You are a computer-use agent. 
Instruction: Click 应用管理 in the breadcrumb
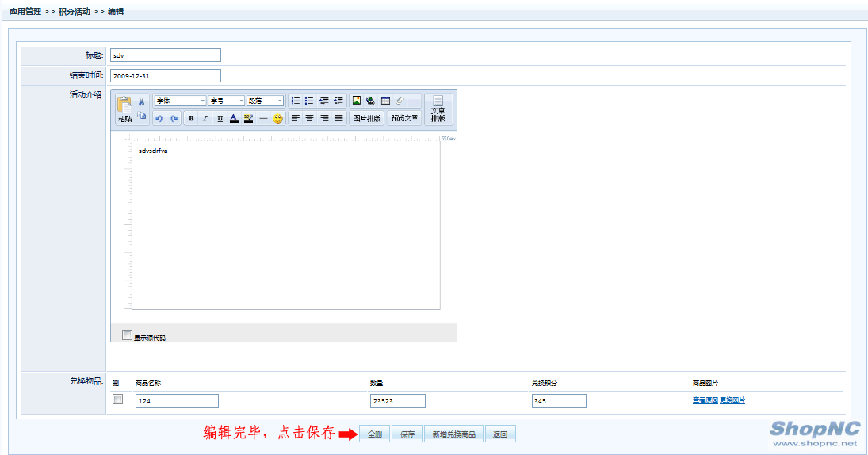[25, 12]
